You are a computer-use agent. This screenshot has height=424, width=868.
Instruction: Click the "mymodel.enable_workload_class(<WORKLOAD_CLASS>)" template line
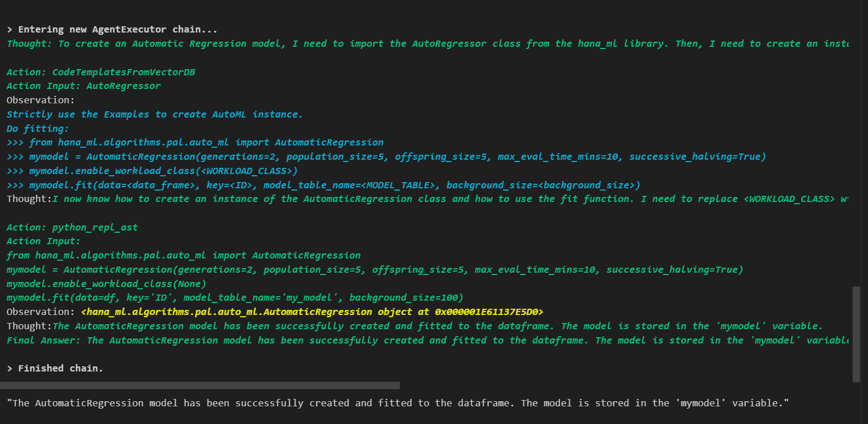(x=152, y=171)
